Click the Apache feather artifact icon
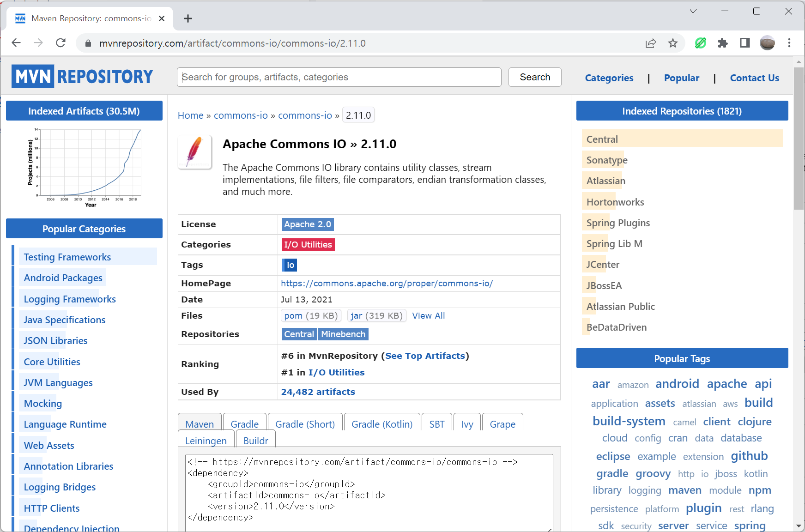The image size is (805, 532). [x=195, y=152]
